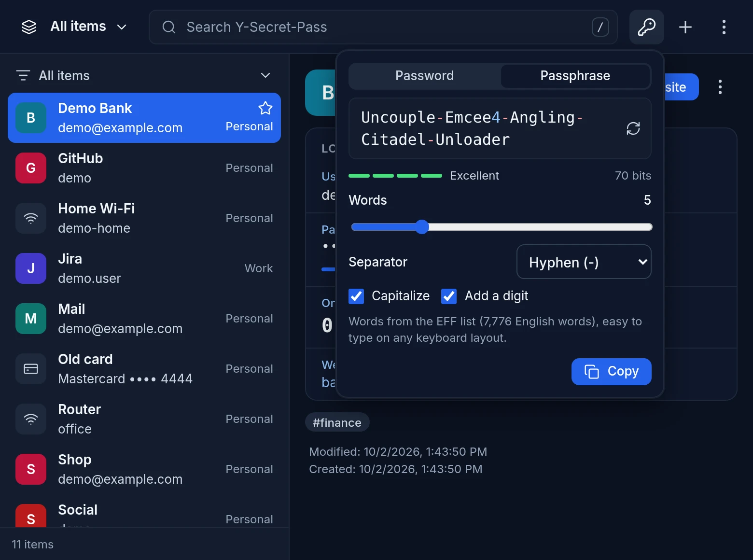Click the filter lines icon in sidebar
Screen dimensions: 753x560
tap(23, 75)
